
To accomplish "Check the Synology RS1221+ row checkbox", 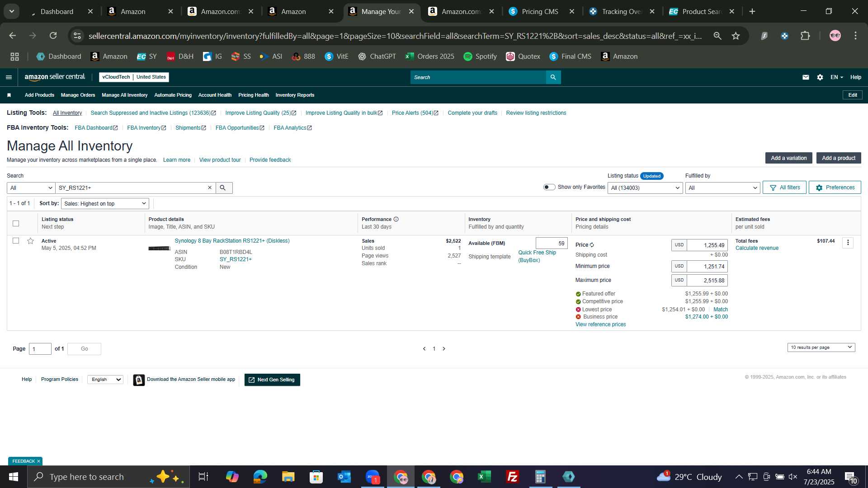I will pyautogui.click(x=16, y=241).
